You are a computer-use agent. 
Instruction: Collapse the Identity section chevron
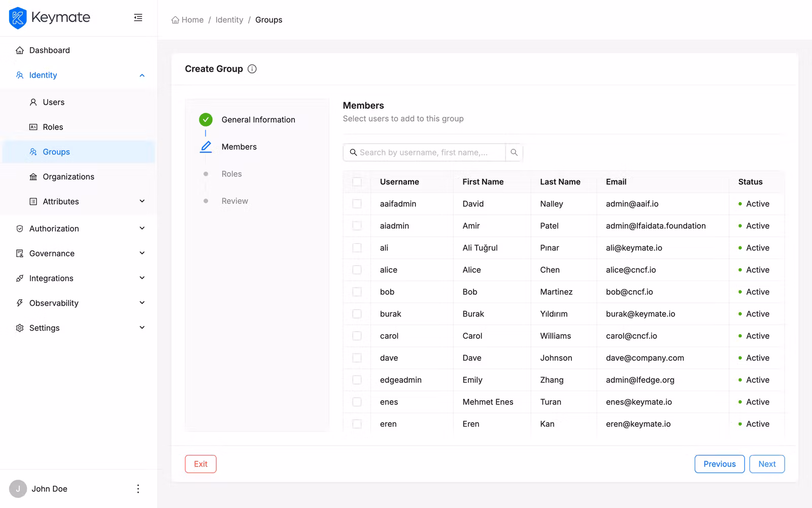coord(142,75)
